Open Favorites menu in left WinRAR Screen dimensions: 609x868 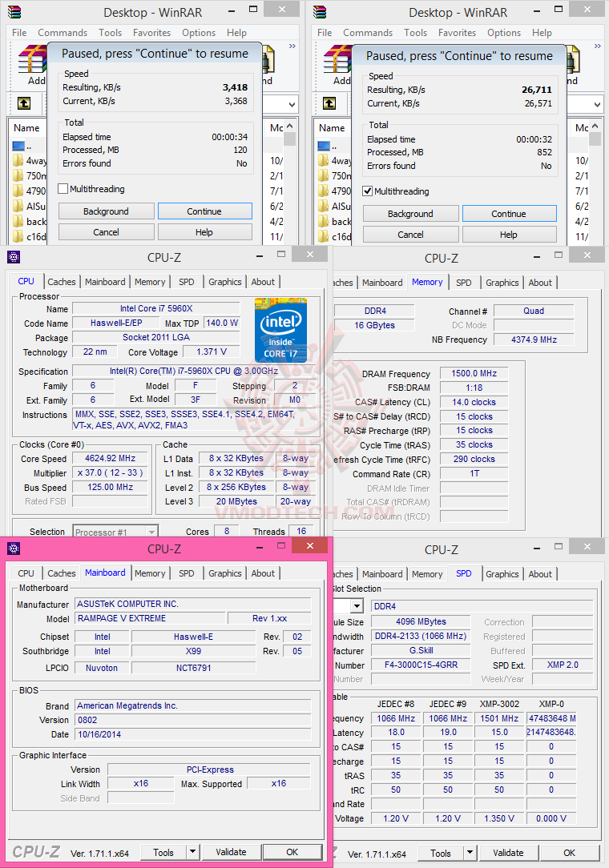(x=151, y=33)
